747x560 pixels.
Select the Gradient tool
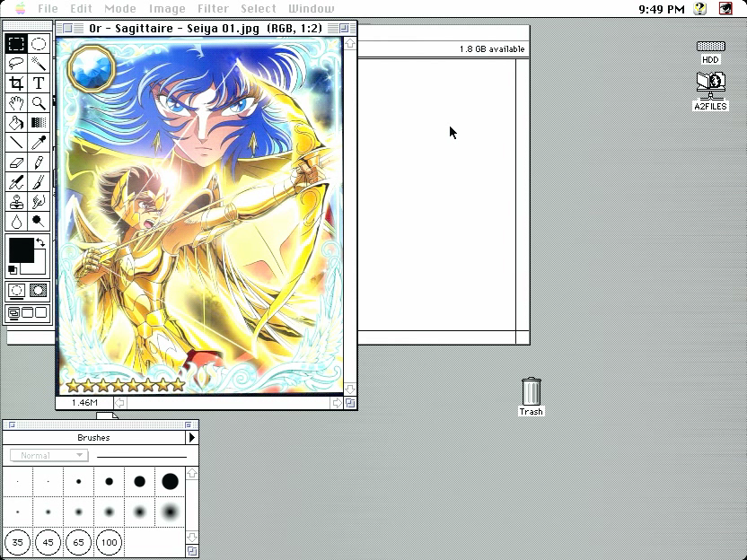(39, 123)
